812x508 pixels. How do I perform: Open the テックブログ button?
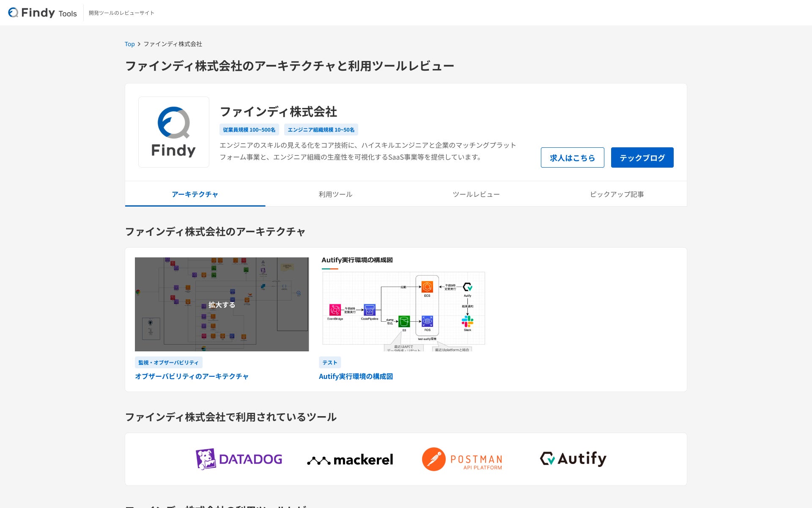[642, 157]
